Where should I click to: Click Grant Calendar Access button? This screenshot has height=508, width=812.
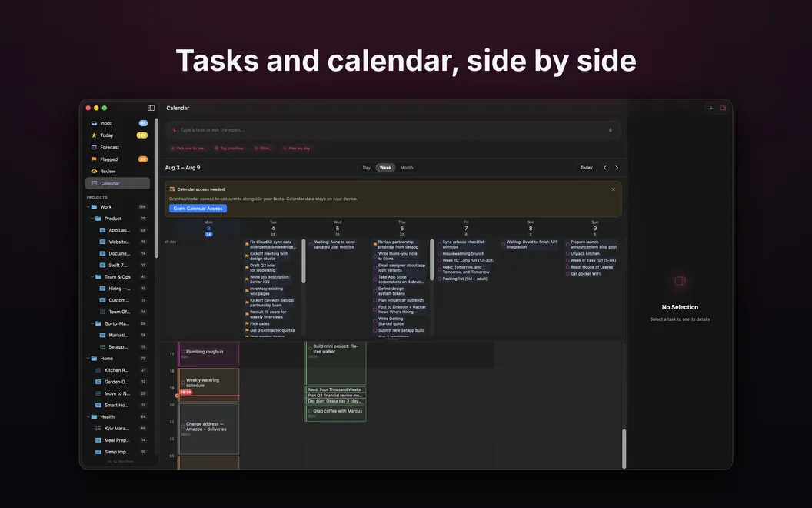[198, 209]
